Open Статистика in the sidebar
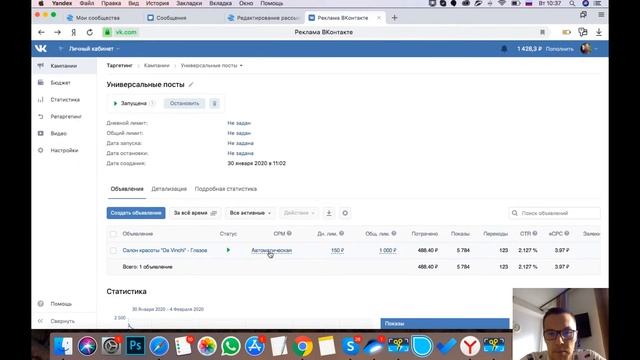640x360 pixels. pos(64,100)
